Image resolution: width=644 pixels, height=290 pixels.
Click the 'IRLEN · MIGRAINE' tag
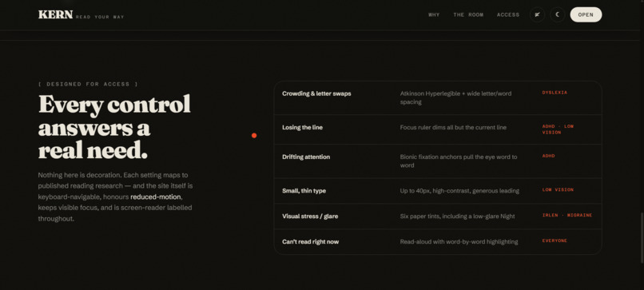(567, 215)
